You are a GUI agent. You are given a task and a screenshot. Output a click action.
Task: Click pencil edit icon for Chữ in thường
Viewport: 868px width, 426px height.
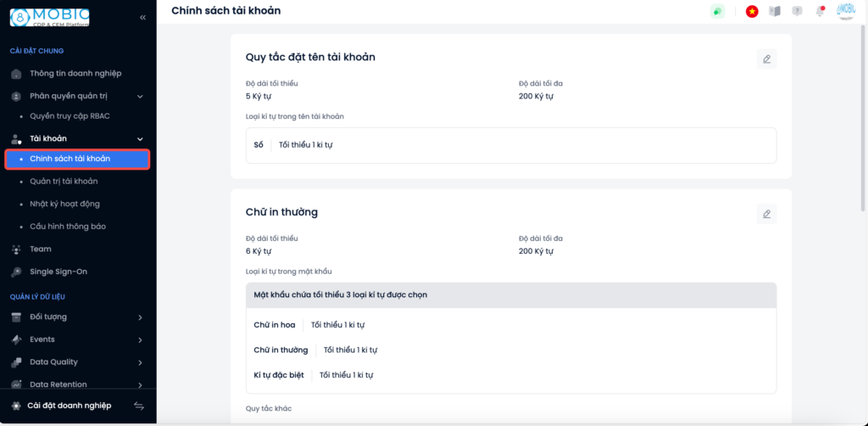click(766, 214)
